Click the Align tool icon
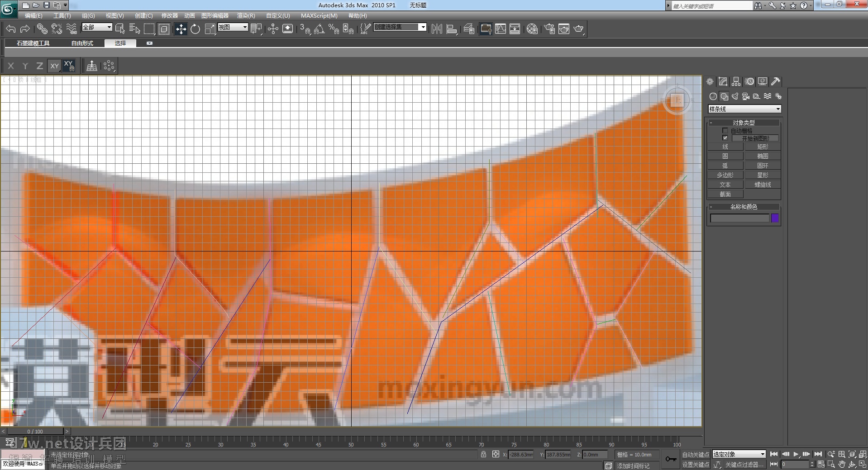The height and width of the screenshot is (470, 868). (451, 29)
